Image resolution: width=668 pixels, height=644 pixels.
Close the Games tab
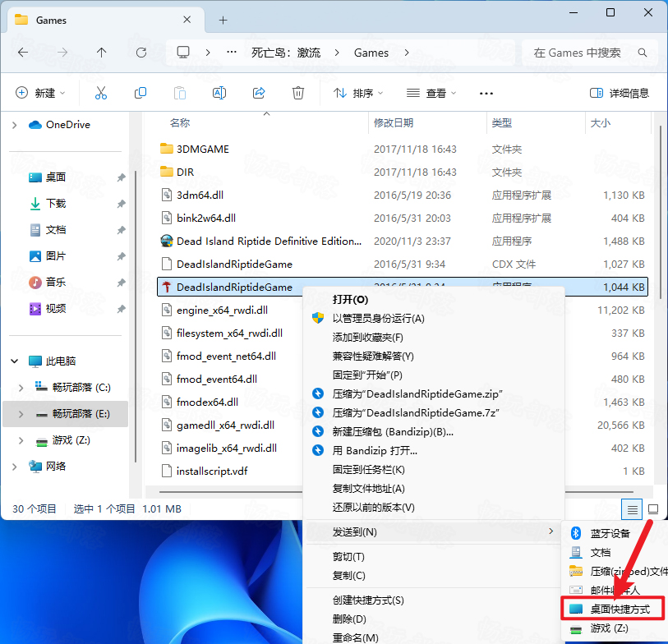click(x=187, y=20)
